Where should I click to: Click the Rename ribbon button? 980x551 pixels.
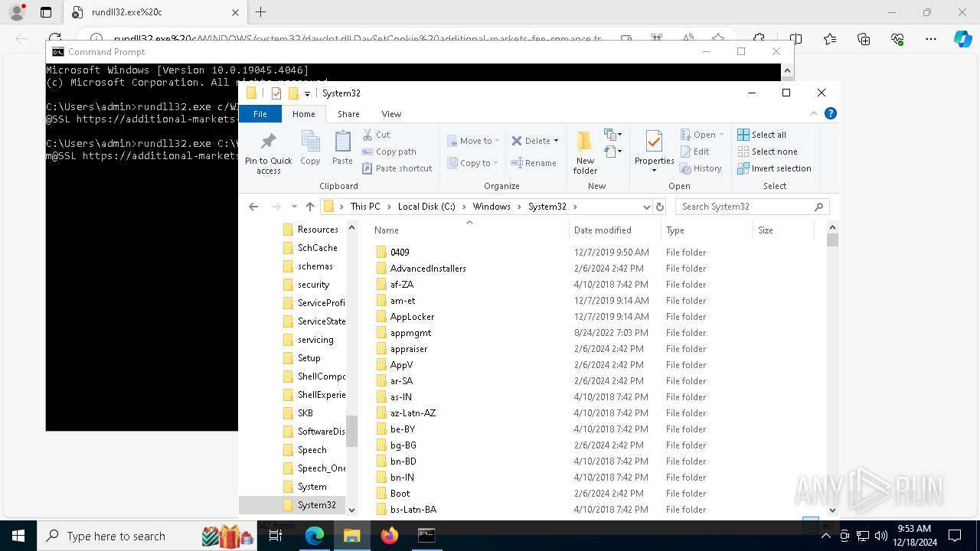point(534,163)
